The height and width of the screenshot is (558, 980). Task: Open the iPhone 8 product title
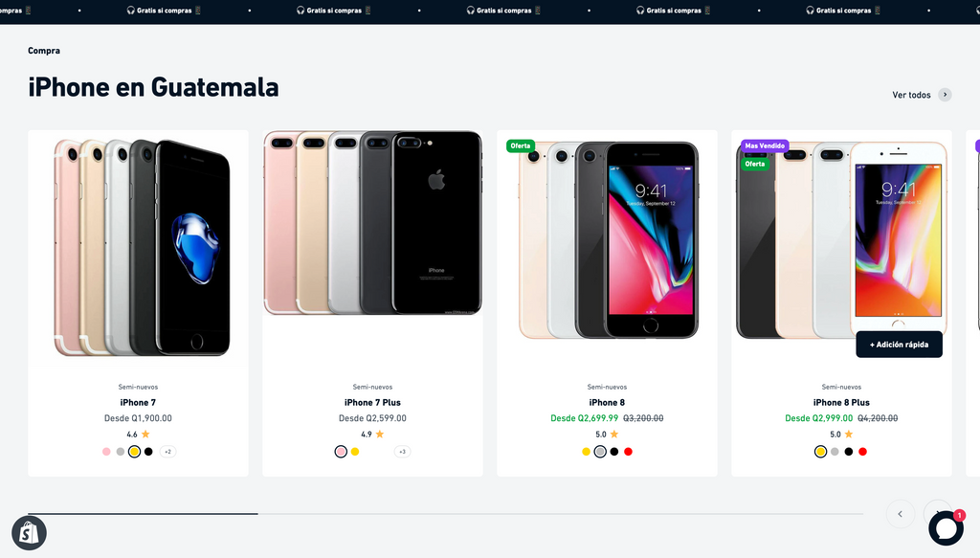click(607, 402)
